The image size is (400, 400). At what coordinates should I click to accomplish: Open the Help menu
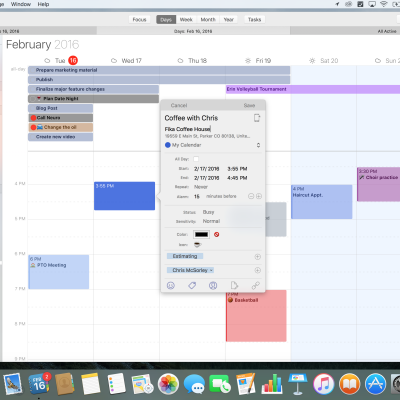coord(43,4)
